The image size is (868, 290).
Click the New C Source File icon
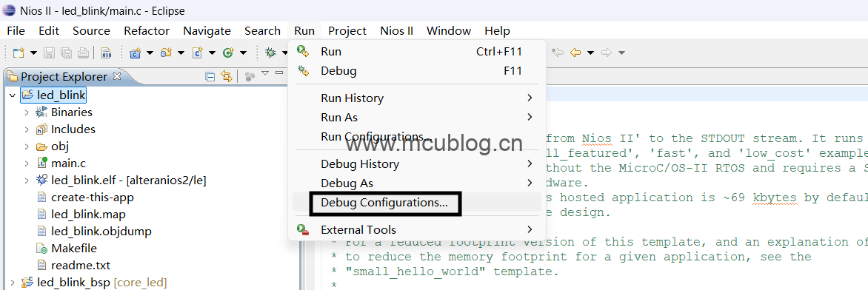click(196, 53)
